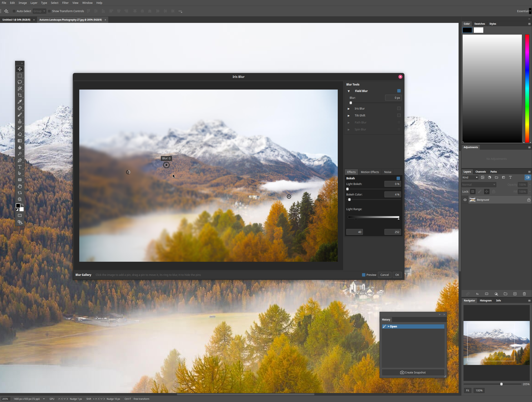
Task: Enable the Iris Blur checkbox
Action: 399,108
